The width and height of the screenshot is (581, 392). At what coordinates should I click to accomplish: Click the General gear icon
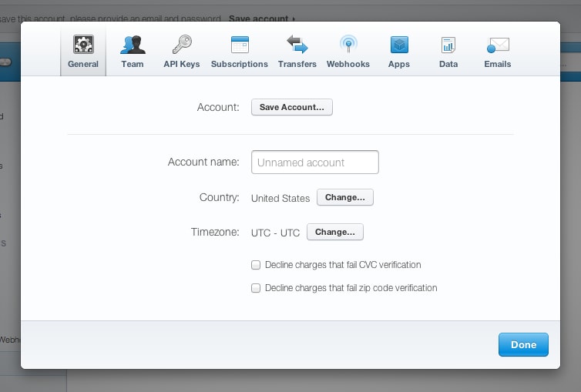point(83,45)
